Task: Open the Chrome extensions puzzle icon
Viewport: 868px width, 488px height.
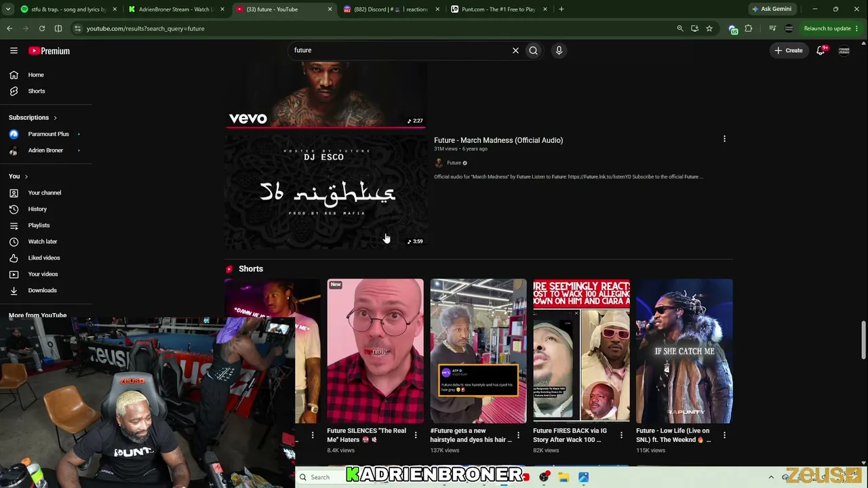Action: [749, 28]
